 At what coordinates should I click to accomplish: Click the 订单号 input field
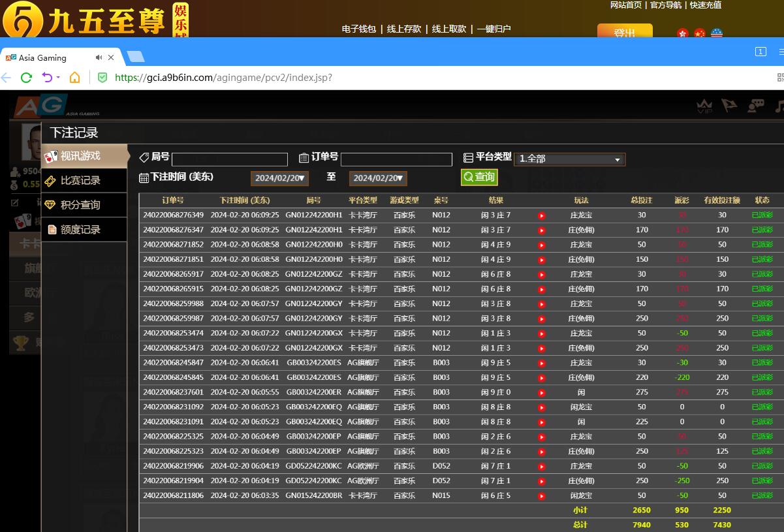coord(396,159)
